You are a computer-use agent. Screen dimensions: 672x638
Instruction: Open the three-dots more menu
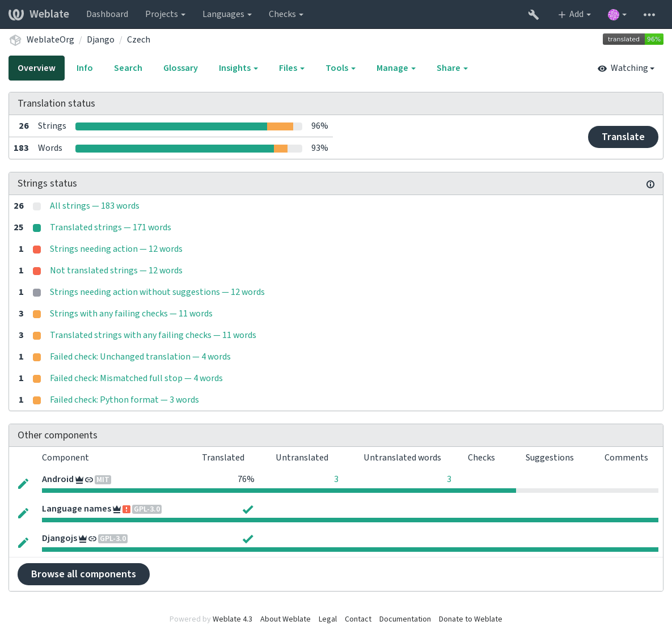click(649, 15)
